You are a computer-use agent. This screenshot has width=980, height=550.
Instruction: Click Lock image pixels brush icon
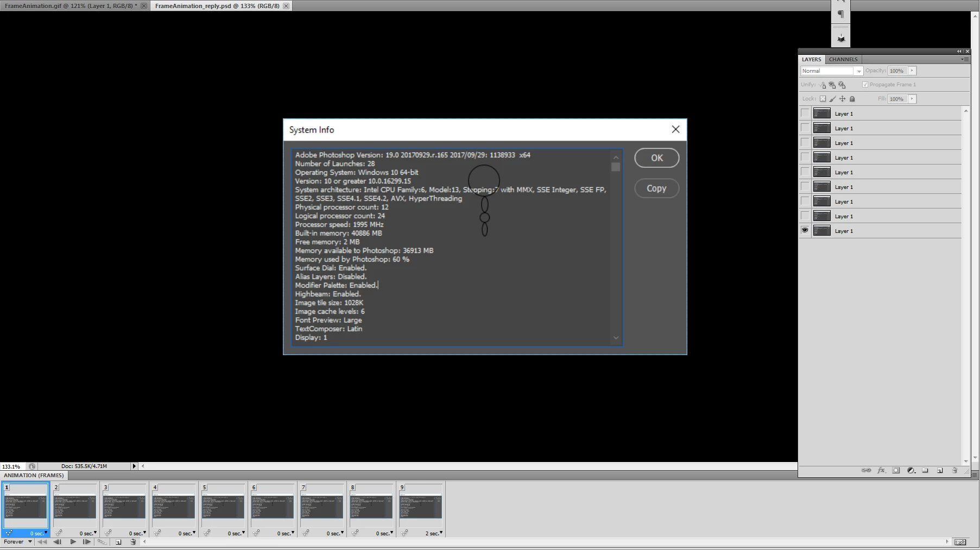click(832, 99)
